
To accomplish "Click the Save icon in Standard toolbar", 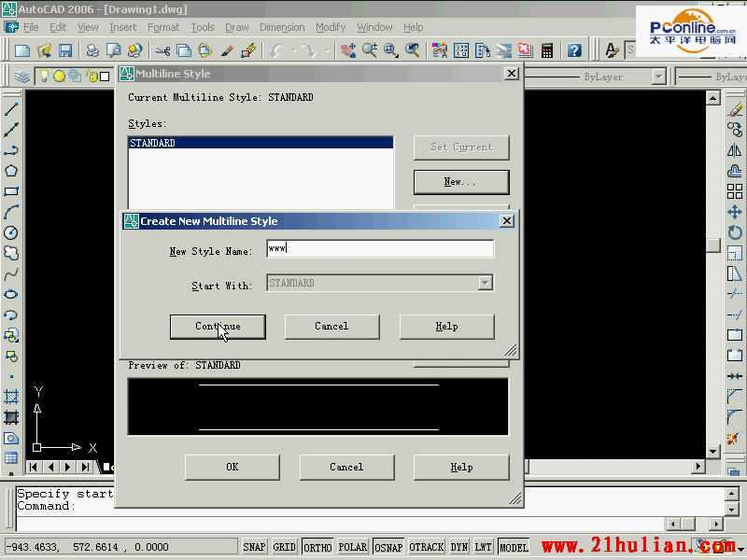I will click(65, 50).
